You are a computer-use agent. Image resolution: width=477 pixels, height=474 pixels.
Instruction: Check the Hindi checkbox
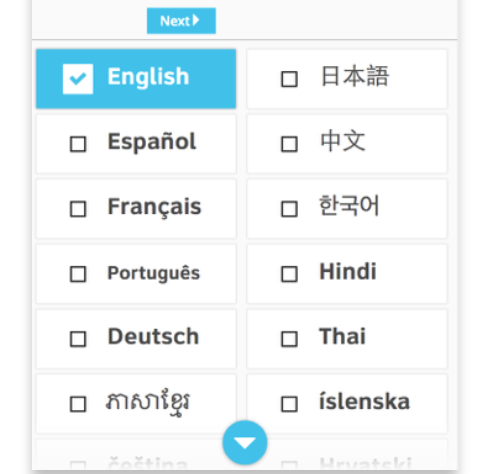pyautogui.click(x=289, y=274)
